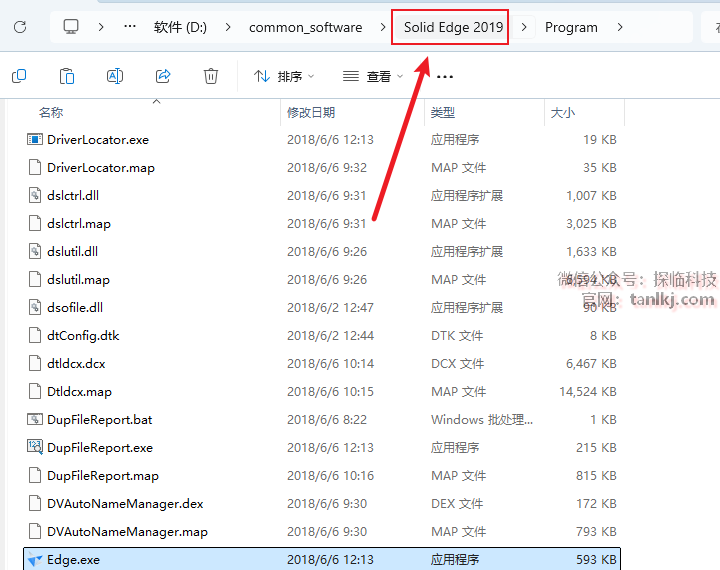This screenshot has width=720, height=570.
Task: Click the 14,524 KB size cell
Action: coord(588,392)
